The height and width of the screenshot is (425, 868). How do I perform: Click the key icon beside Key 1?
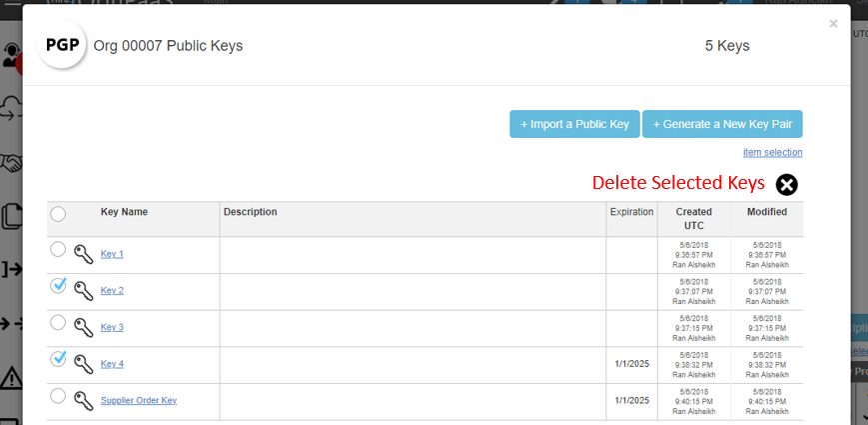pos(83,254)
